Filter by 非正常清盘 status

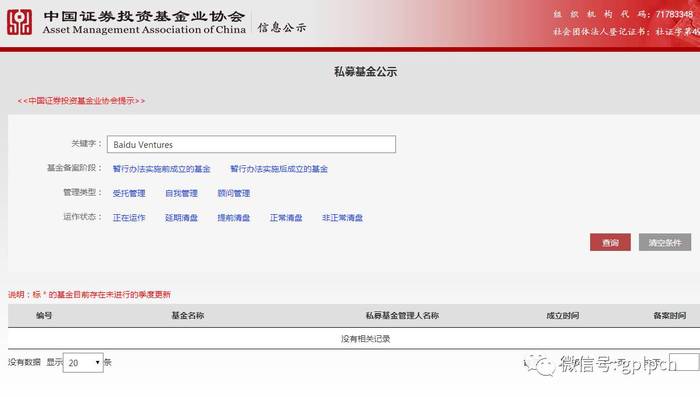pos(342,217)
